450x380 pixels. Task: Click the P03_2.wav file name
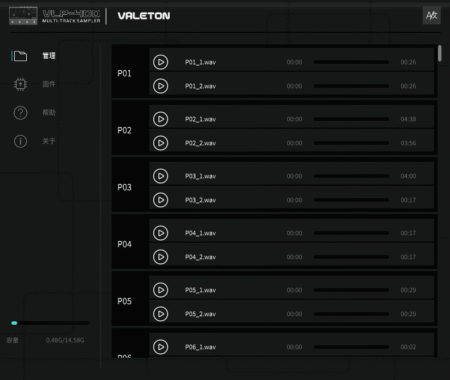[x=200, y=200]
